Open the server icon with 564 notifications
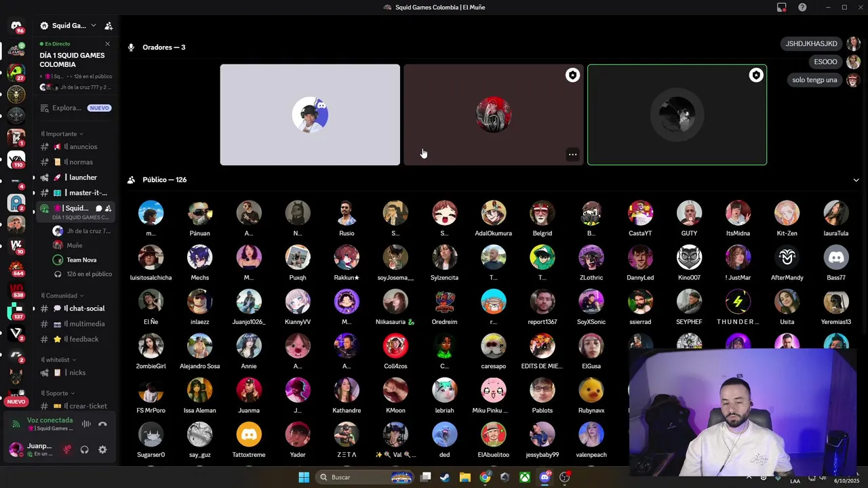This screenshot has height=488, width=868. pyautogui.click(x=16, y=268)
